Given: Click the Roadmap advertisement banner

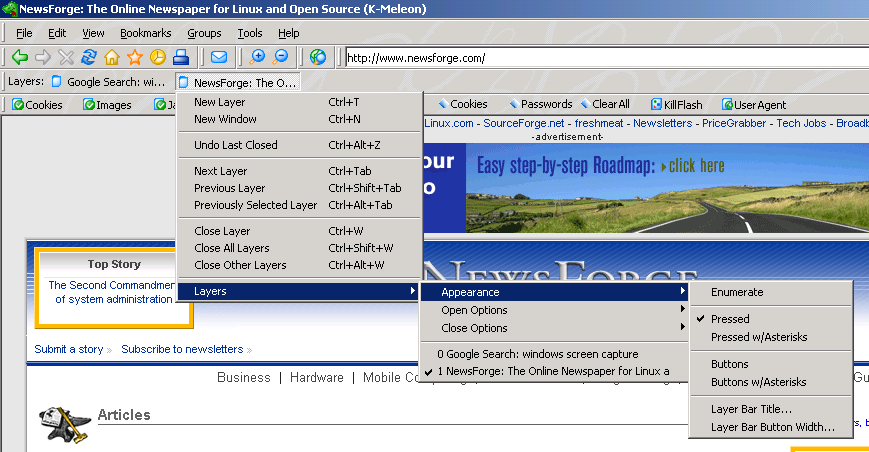Looking at the screenshot, I should (x=646, y=188).
